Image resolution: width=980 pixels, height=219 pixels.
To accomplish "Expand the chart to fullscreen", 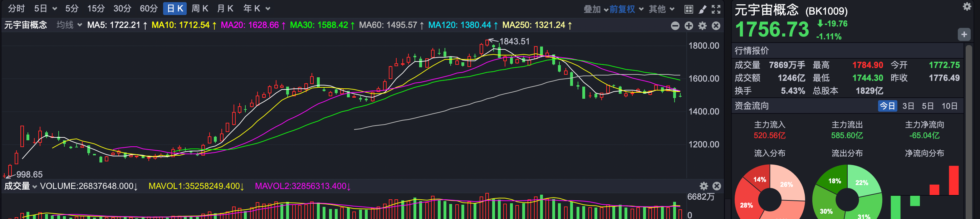I will (x=716, y=9).
